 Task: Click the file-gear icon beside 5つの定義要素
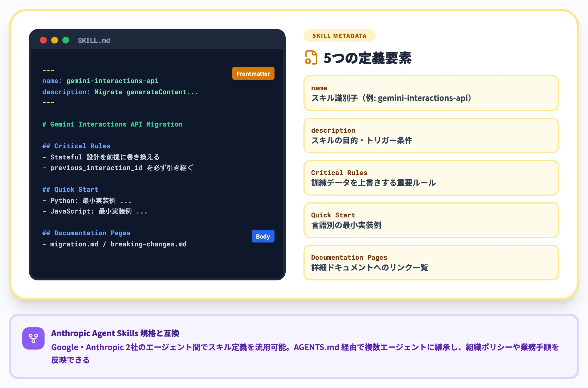(x=311, y=58)
